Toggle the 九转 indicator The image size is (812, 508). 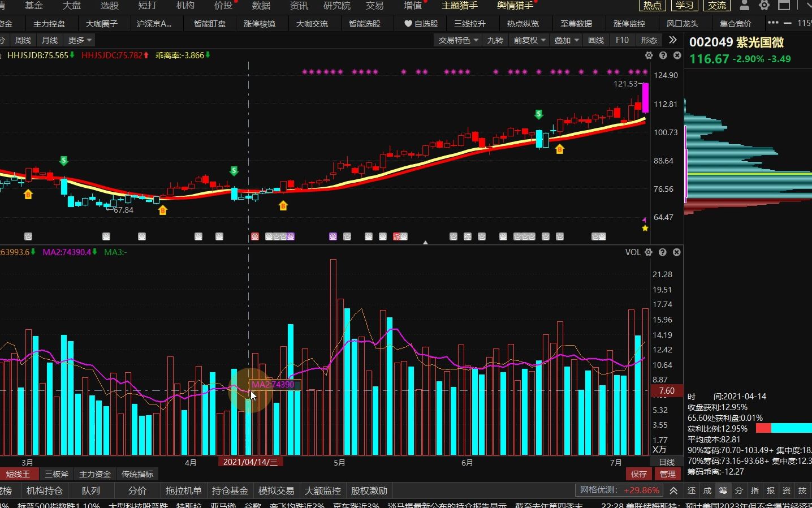tap(495, 40)
